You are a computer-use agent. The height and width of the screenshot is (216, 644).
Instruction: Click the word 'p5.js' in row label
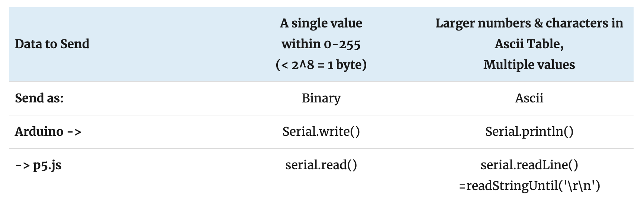(x=47, y=165)
